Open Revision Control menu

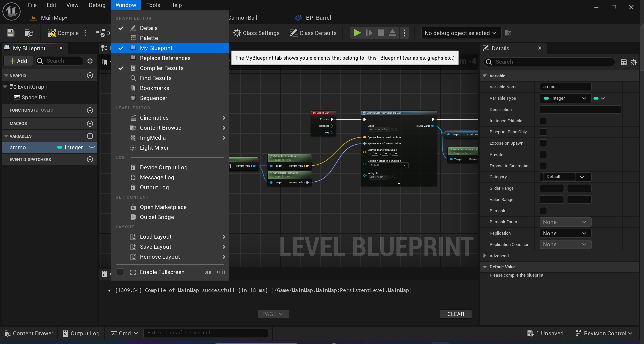[604, 333]
